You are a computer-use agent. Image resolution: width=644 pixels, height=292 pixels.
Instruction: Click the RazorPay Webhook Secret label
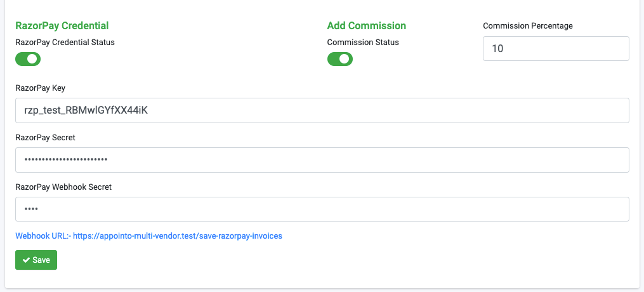click(63, 187)
